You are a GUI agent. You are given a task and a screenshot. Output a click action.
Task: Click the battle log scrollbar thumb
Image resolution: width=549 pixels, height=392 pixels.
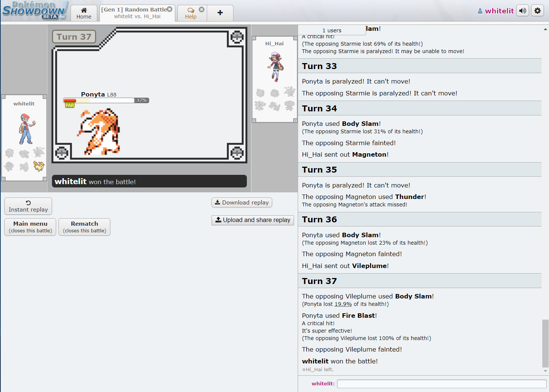pyautogui.click(x=545, y=343)
